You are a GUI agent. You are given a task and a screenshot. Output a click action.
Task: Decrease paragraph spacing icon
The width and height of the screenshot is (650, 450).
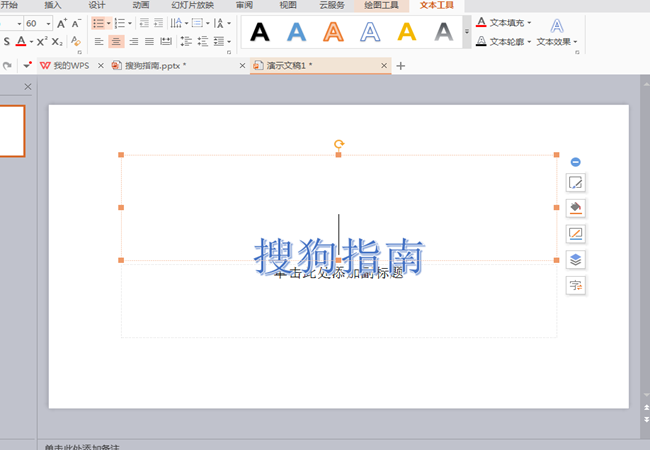pyautogui.click(x=203, y=41)
